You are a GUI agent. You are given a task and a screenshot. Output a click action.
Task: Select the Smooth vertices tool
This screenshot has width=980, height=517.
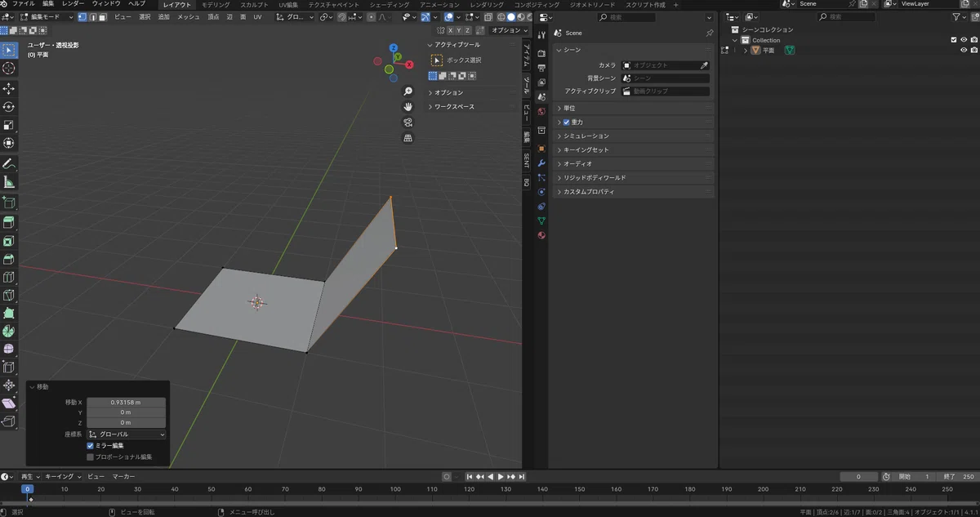(x=9, y=349)
